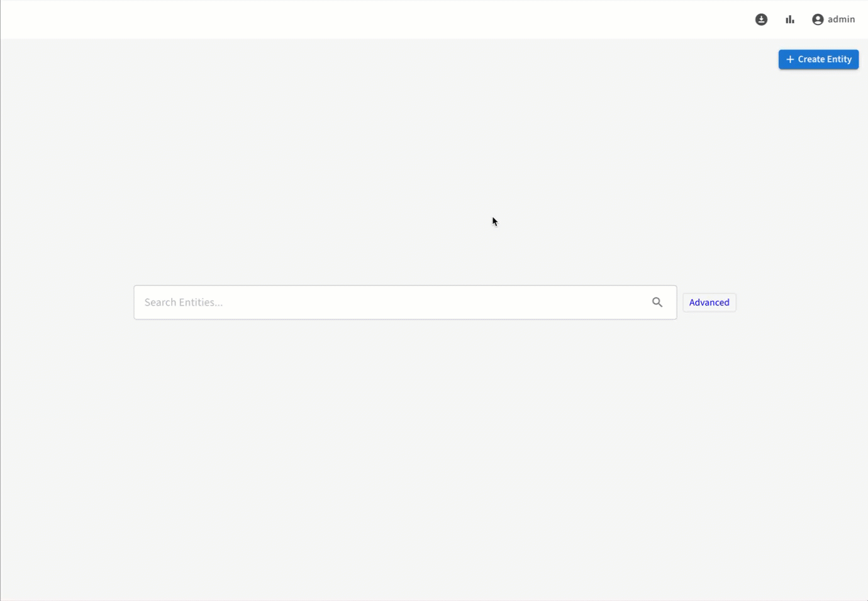Place cursor in the entity search box
868x601 pixels.
(390, 302)
